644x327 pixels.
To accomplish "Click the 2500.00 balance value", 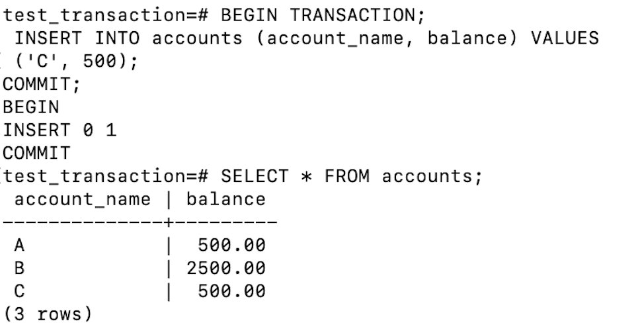I will 226,269.
